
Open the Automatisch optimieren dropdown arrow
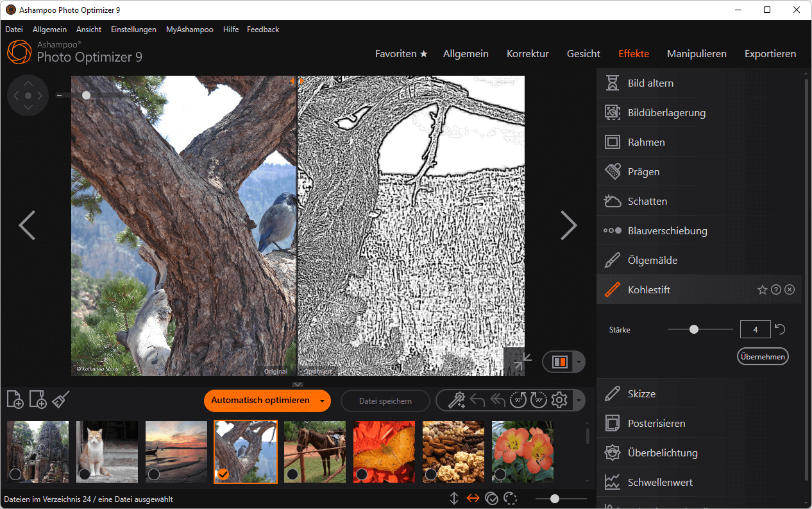(x=322, y=401)
